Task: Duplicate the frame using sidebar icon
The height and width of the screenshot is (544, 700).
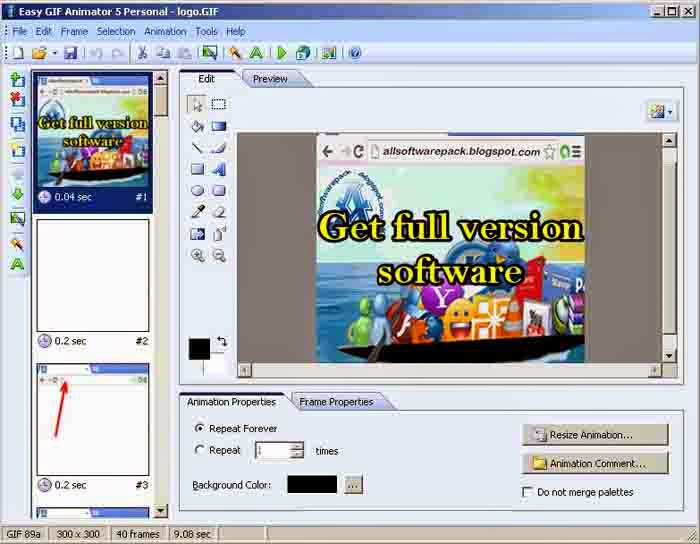Action: tap(17, 124)
